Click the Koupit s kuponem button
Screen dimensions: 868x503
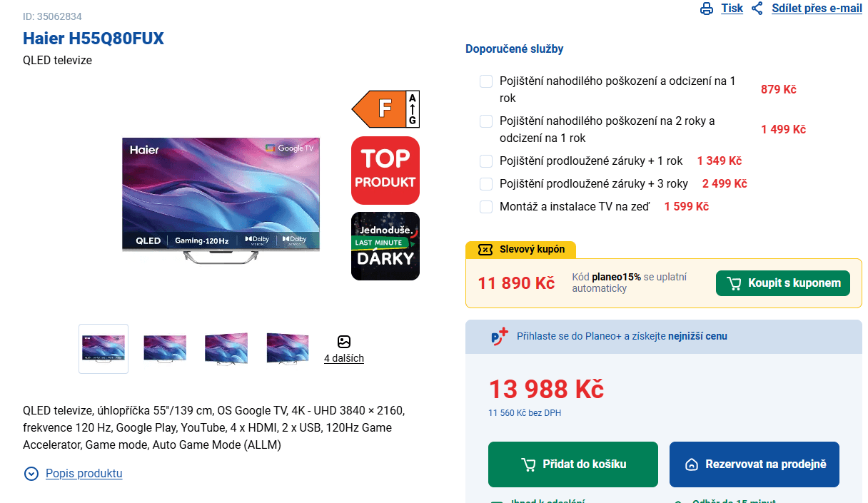782,283
